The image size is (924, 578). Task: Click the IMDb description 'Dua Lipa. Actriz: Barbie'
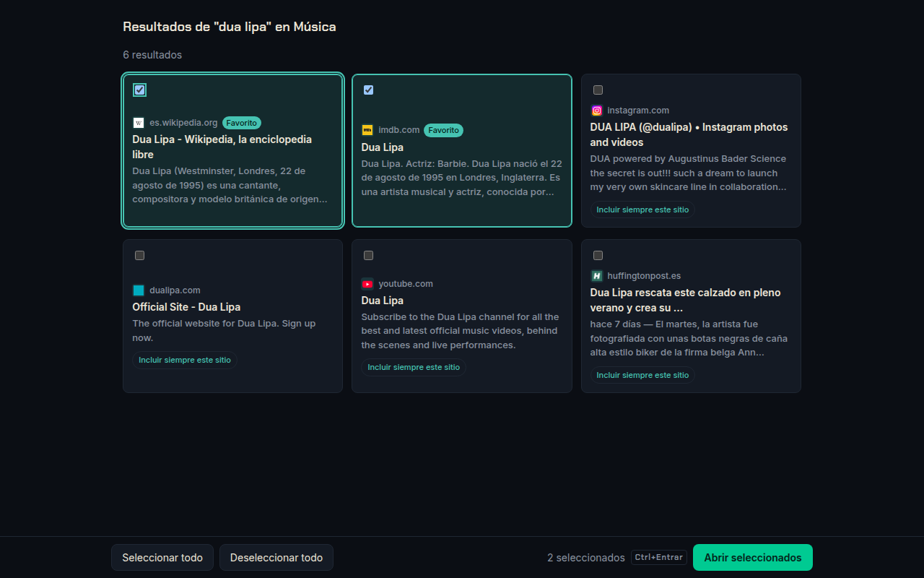click(461, 178)
